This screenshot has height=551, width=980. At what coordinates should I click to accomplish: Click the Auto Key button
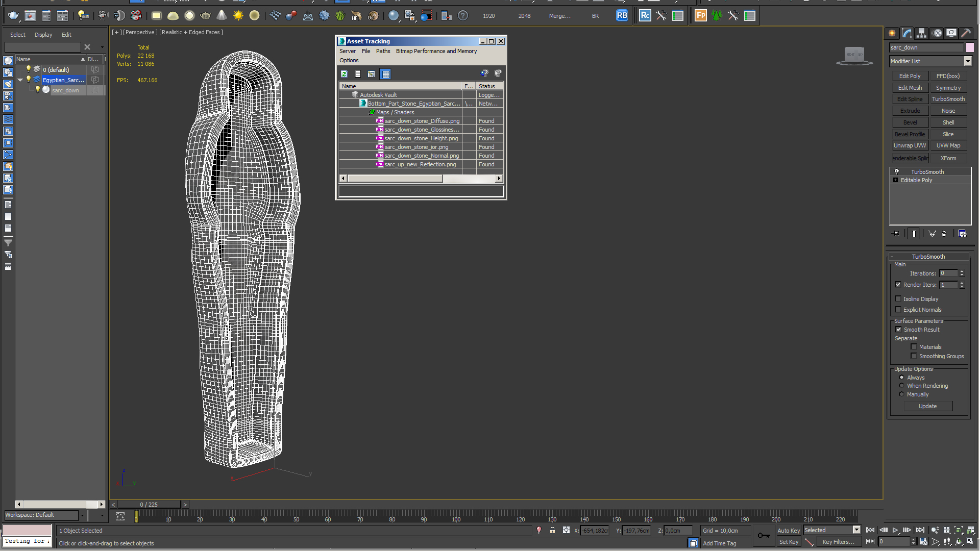click(789, 531)
